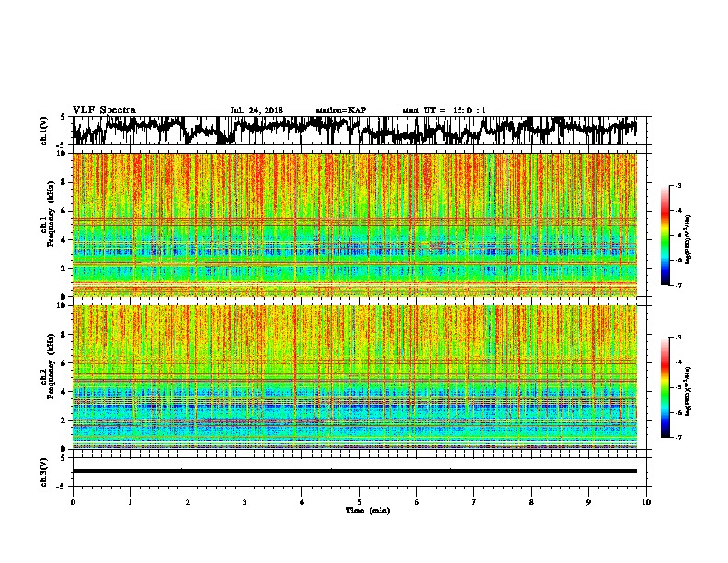Click the ch.2 spectrogram color bar

665,387
